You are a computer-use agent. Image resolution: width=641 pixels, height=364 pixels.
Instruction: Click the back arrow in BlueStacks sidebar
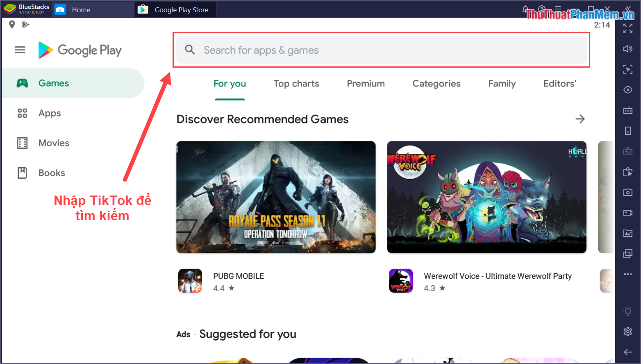628,352
